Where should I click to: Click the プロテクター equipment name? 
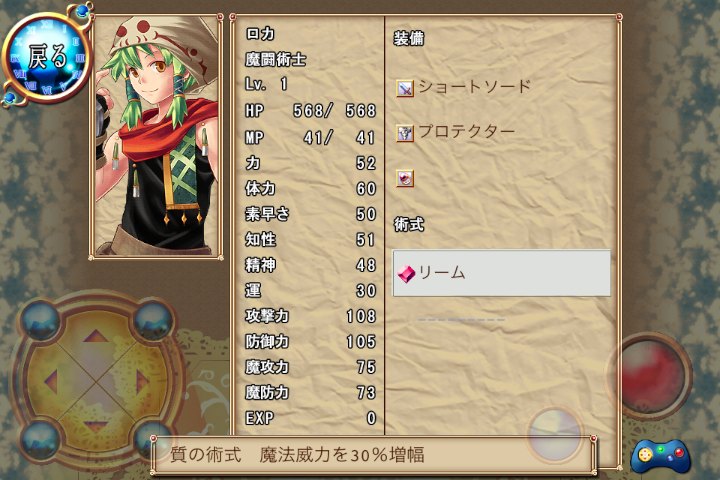467,132
